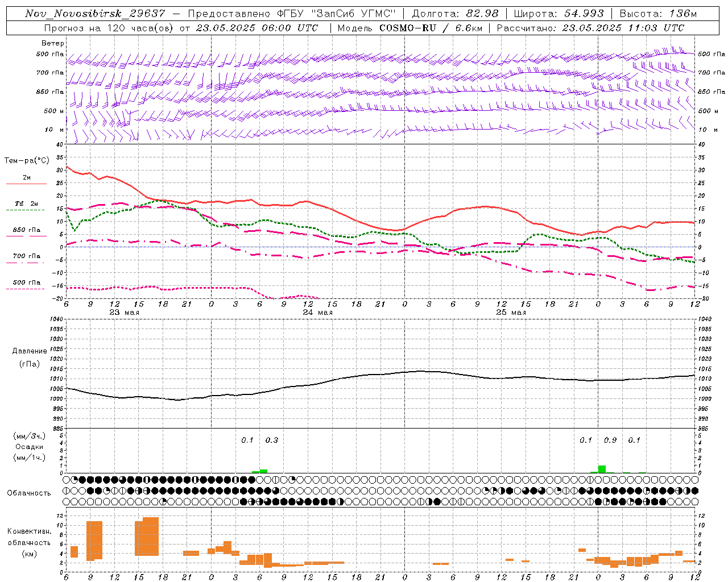Click the "Конвективн." convective cloud label

click(30, 531)
